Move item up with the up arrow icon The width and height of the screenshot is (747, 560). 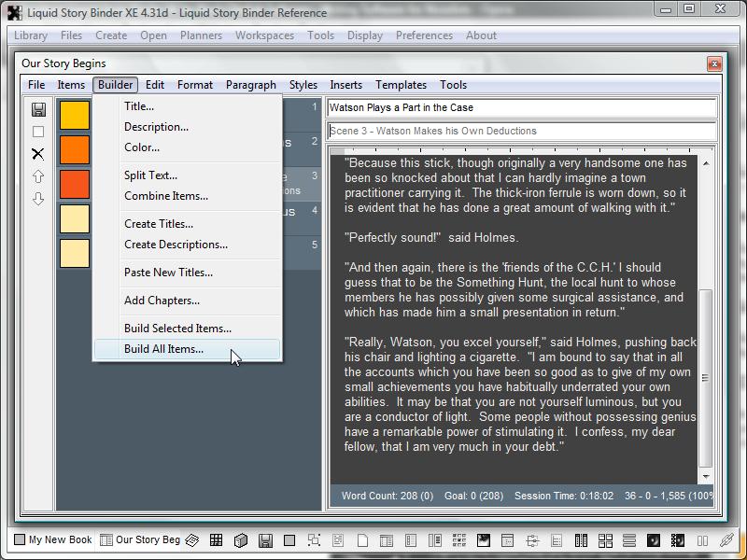coord(38,176)
